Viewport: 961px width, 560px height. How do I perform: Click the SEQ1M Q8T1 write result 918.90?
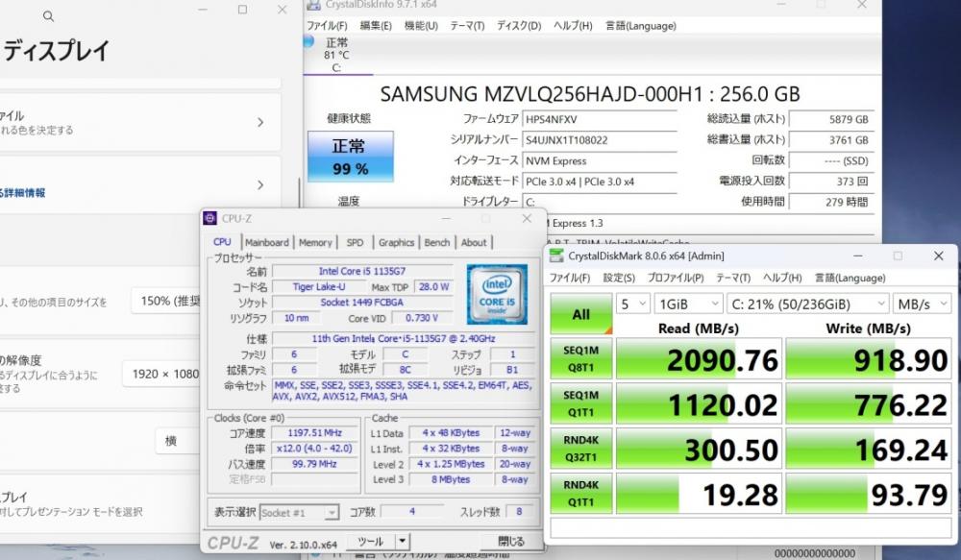[869, 359]
